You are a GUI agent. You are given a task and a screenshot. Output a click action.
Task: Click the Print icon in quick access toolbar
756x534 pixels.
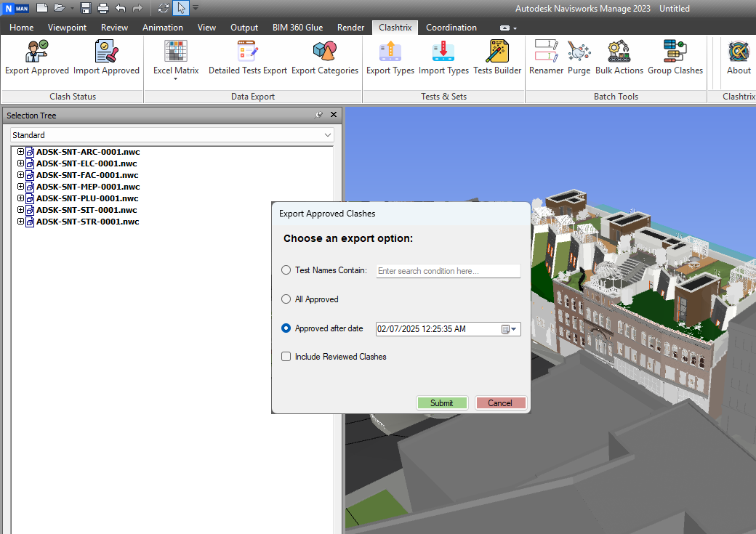(103, 8)
